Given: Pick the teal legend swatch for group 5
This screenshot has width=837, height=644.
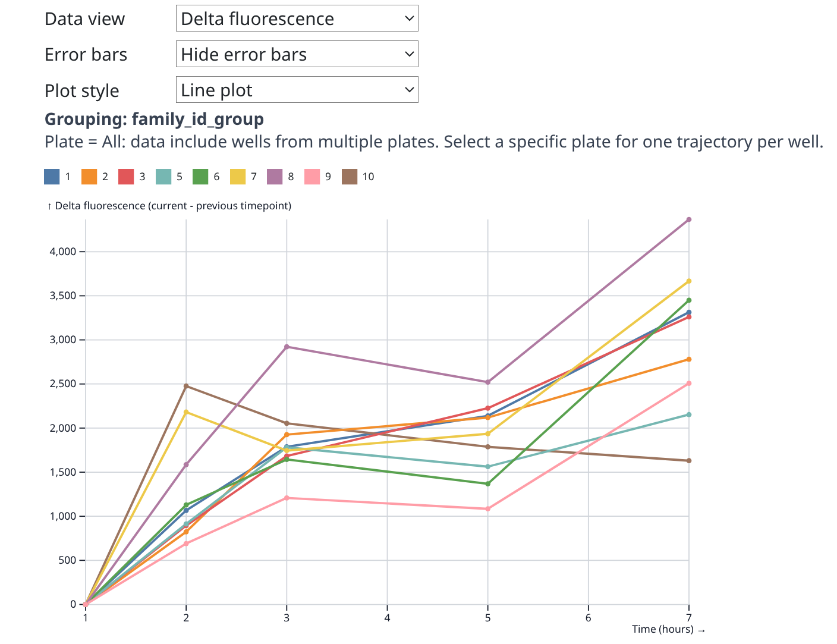Looking at the screenshot, I should (163, 177).
